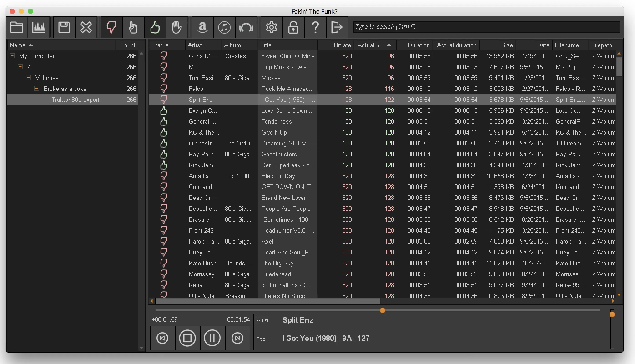Viewport: 635px width, 364px height.
Task: Collapse the Volumes folder node
Action: 28,77
